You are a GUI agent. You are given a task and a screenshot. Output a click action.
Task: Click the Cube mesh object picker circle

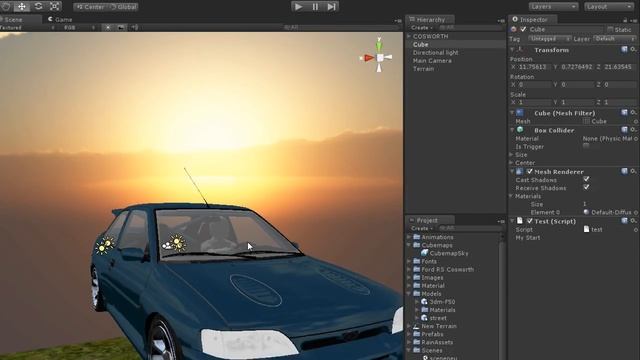tap(636, 121)
